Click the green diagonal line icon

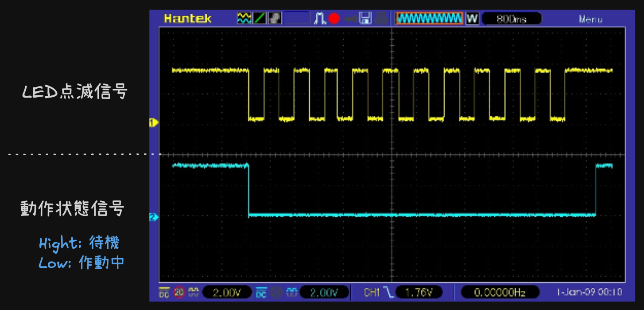tap(259, 18)
